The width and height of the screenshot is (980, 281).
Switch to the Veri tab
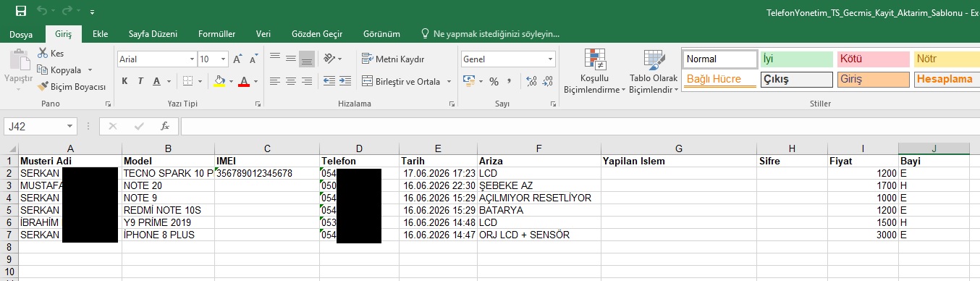[263, 34]
